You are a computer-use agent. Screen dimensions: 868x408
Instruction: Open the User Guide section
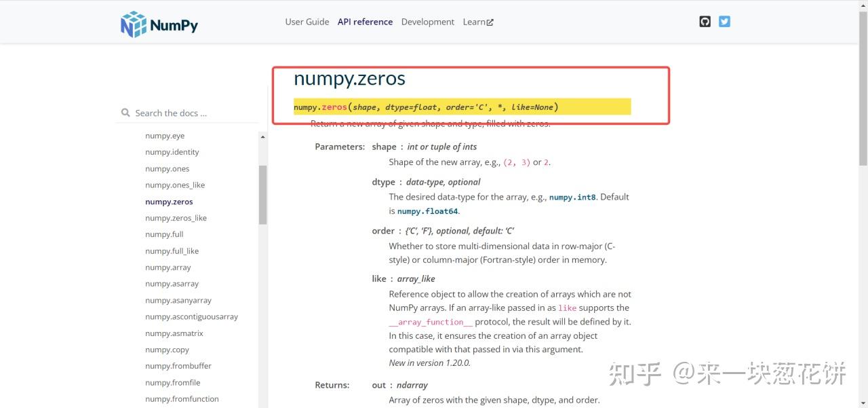(x=307, y=21)
